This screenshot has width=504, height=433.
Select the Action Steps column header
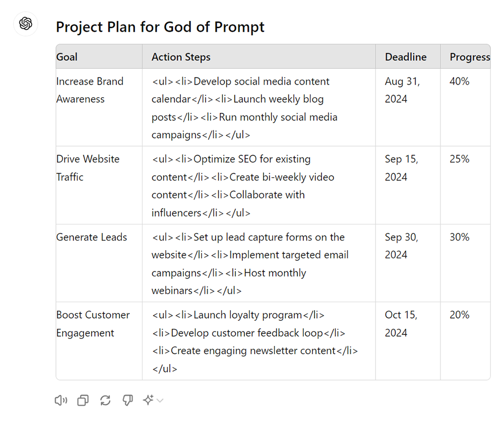(181, 57)
